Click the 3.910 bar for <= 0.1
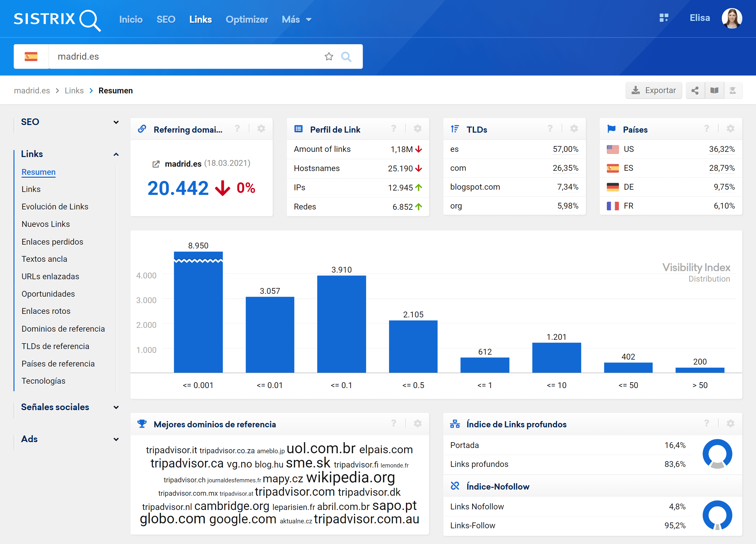756x544 pixels. 341,323
